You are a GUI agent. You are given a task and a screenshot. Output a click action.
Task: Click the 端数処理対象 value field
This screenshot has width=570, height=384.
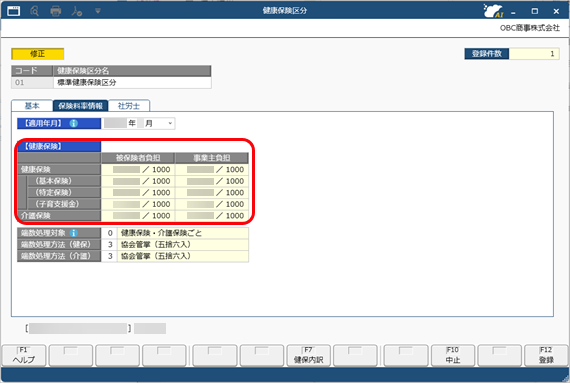(x=175, y=233)
